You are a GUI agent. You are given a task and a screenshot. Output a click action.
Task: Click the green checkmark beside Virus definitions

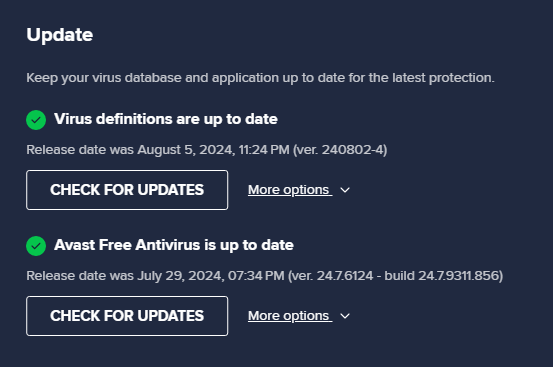36,120
